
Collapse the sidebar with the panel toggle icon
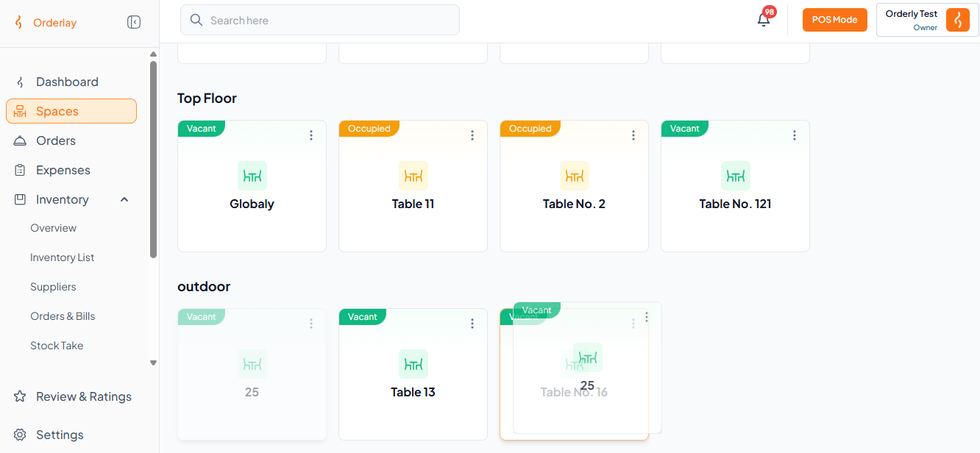pyautogui.click(x=134, y=22)
